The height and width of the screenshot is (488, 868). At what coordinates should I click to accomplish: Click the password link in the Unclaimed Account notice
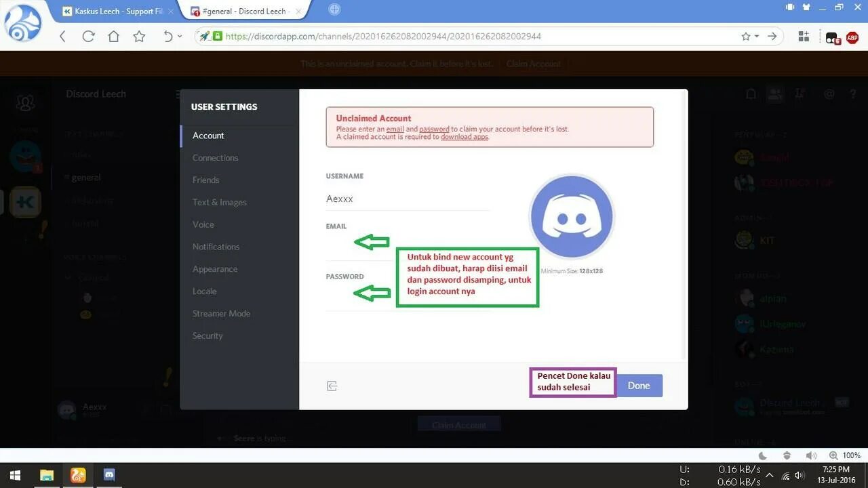(x=434, y=129)
